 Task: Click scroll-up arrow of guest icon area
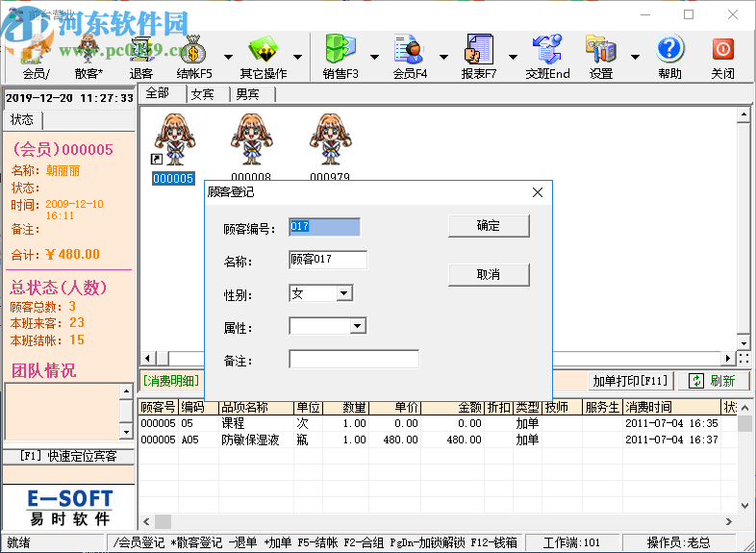click(743, 114)
